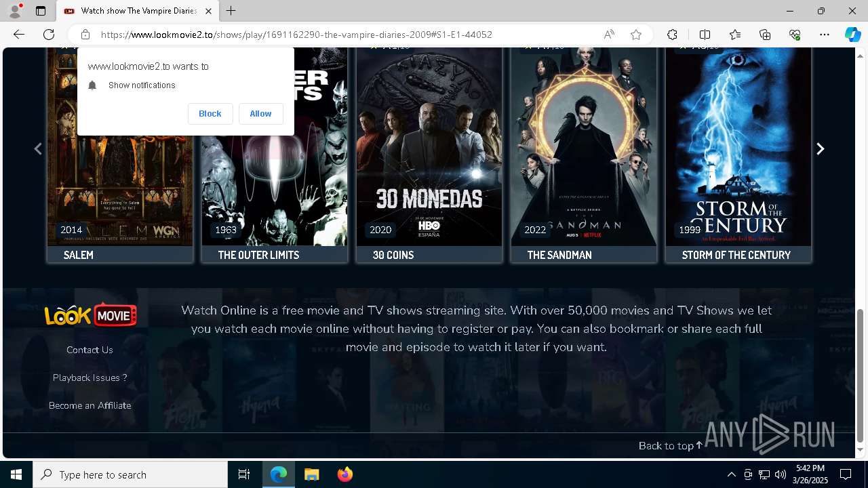
Task: Open Read aloud in address bar
Action: (609, 35)
